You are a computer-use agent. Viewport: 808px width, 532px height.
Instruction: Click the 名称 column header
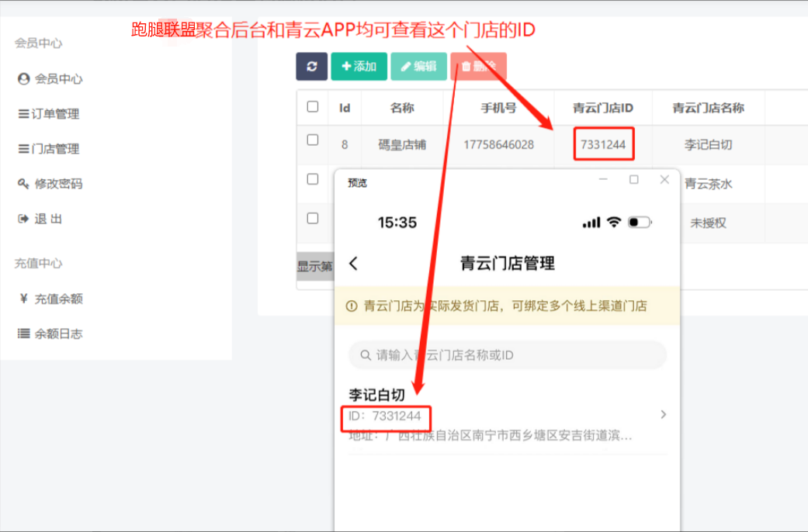pos(402,108)
